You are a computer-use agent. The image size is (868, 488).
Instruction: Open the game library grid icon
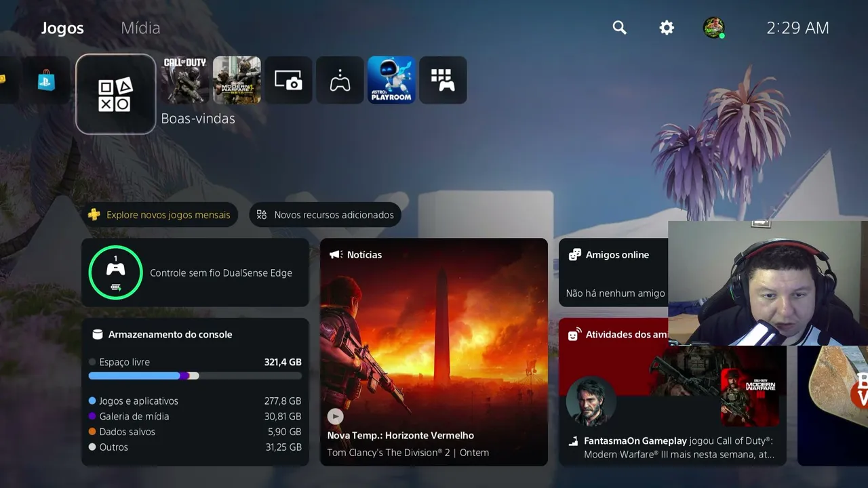click(443, 80)
